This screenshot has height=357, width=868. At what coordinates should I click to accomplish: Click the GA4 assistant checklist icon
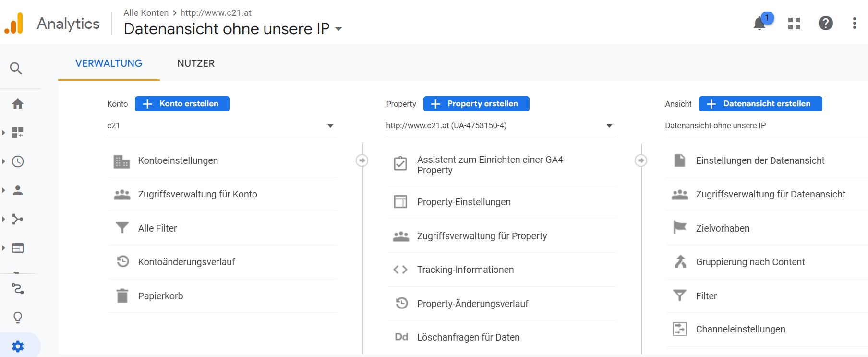click(x=400, y=164)
